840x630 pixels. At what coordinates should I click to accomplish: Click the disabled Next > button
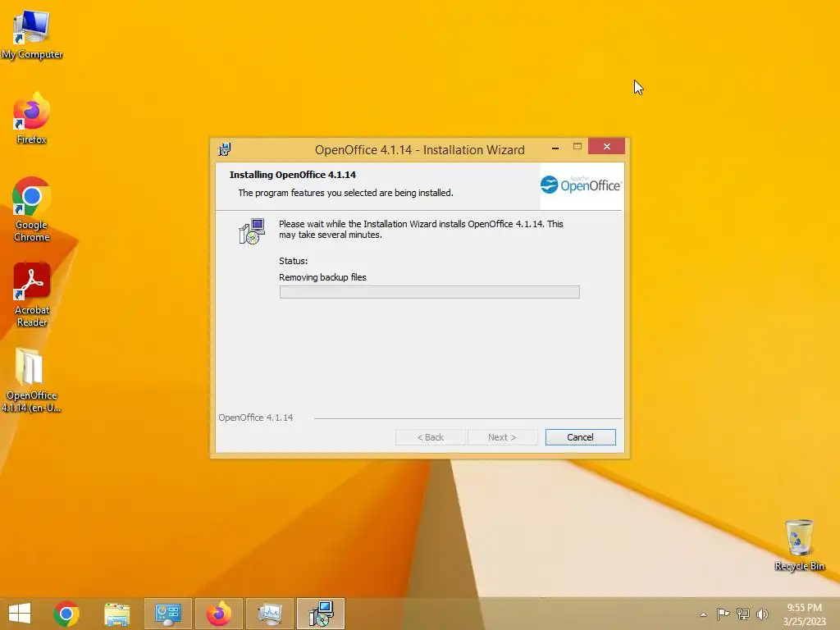pos(503,437)
